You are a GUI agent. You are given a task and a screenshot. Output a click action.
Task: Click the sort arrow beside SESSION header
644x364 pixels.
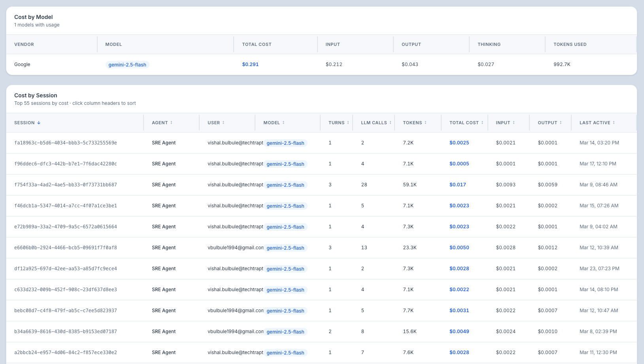pyautogui.click(x=39, y=123)
